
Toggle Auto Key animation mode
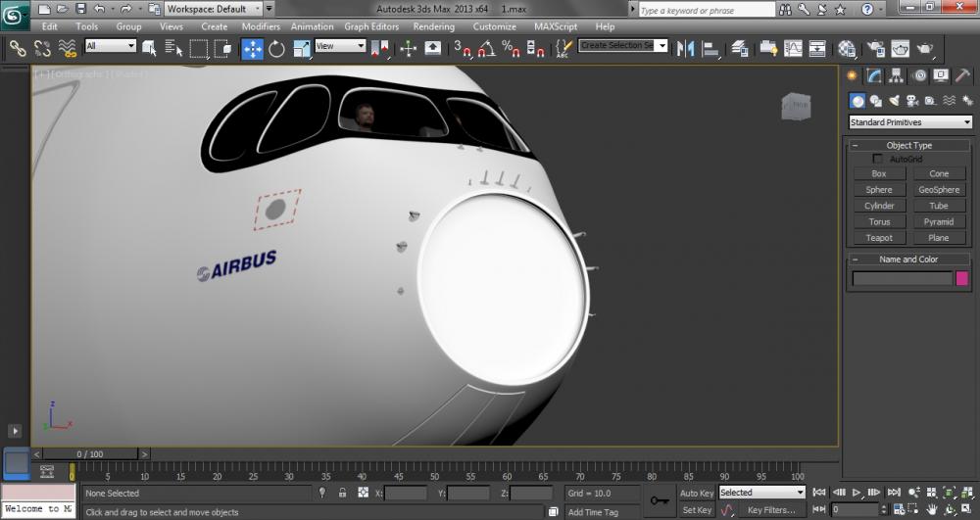click(697, 493)
